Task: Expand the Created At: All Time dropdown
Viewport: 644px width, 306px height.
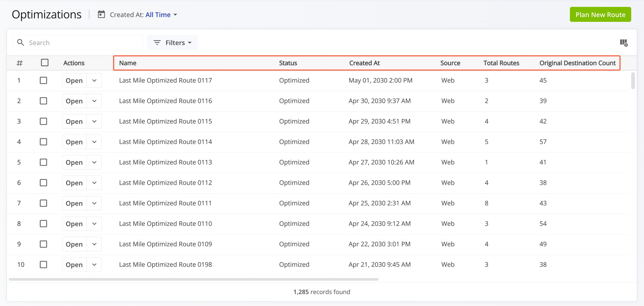Action: tap(161, 15)
